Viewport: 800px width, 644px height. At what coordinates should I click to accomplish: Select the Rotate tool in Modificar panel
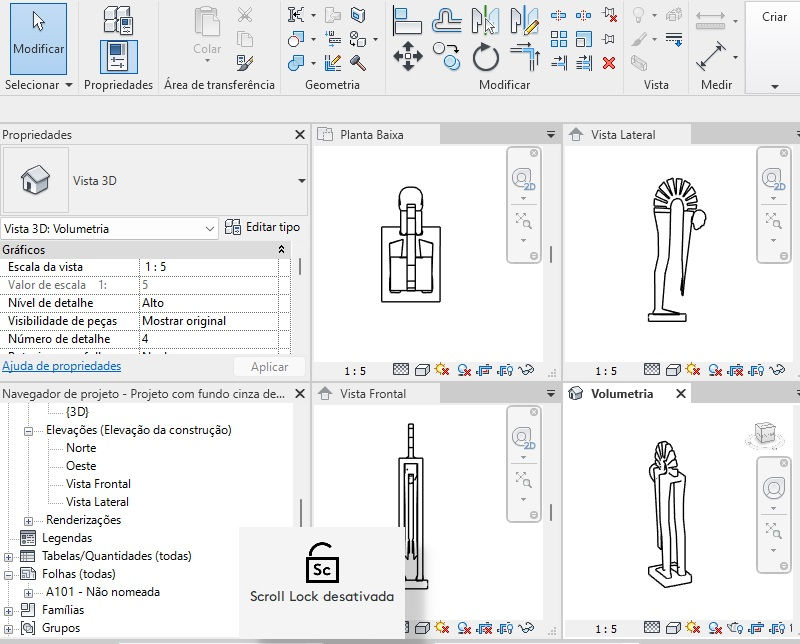(x=486, y=55)
